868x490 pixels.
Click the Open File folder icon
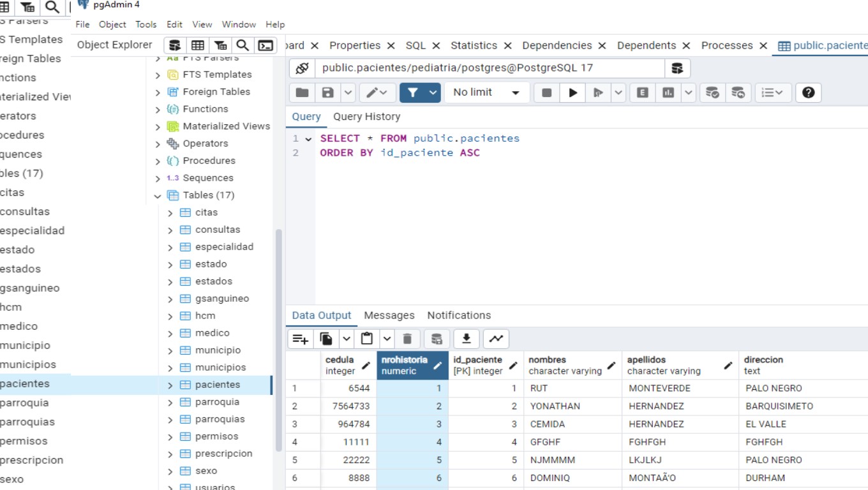302,93
